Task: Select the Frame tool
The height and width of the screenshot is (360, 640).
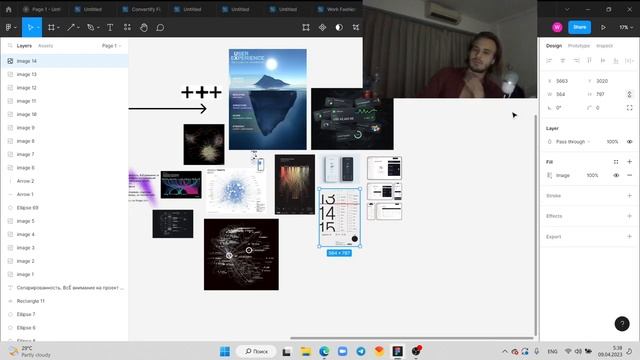Action: 51,27
